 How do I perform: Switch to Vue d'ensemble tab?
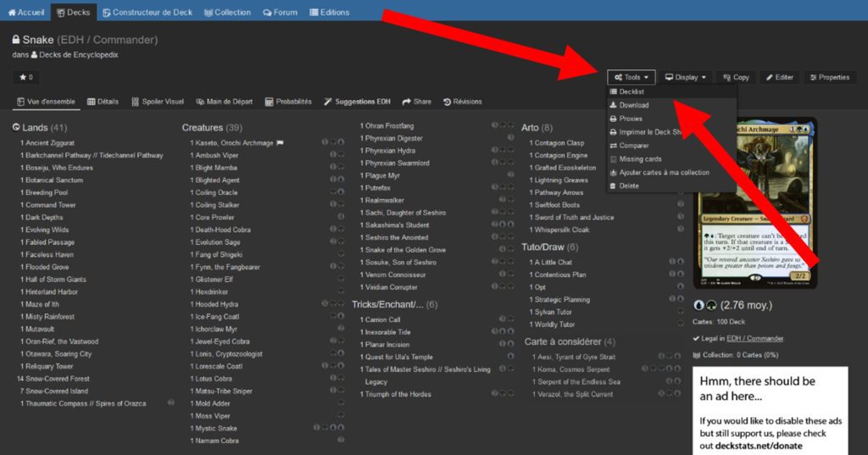46,102
